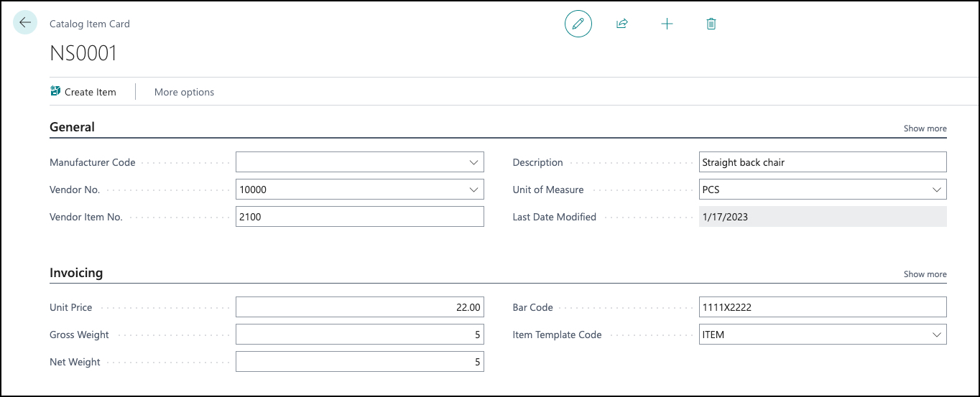Expand Show more in Invoicing section
Image resolution: width=980 pixels, height=397 pixels.
925,274
